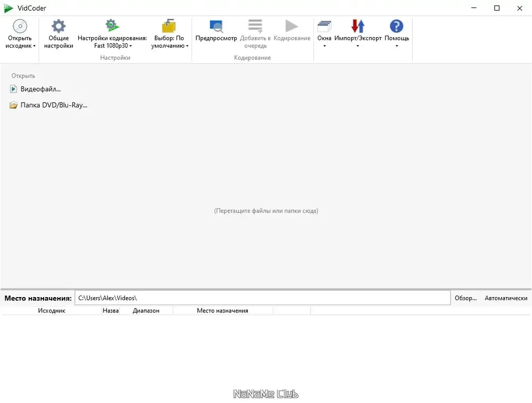Click the Назва column header

111,310
